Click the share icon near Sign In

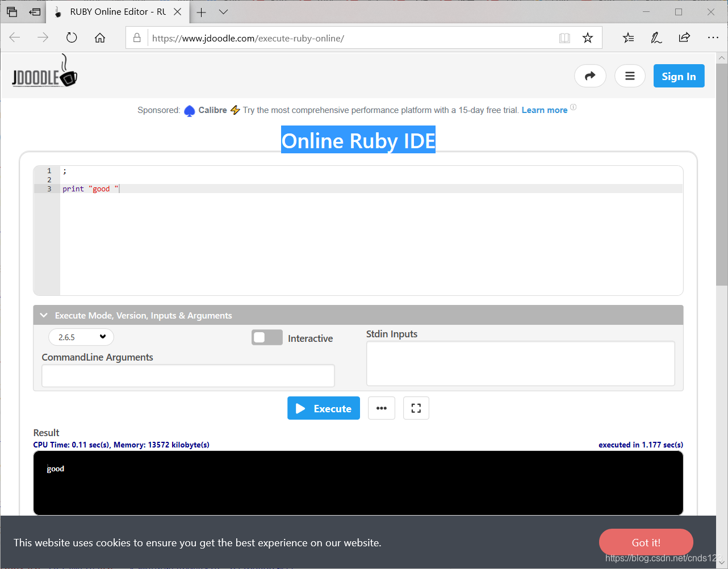(590, 76)
